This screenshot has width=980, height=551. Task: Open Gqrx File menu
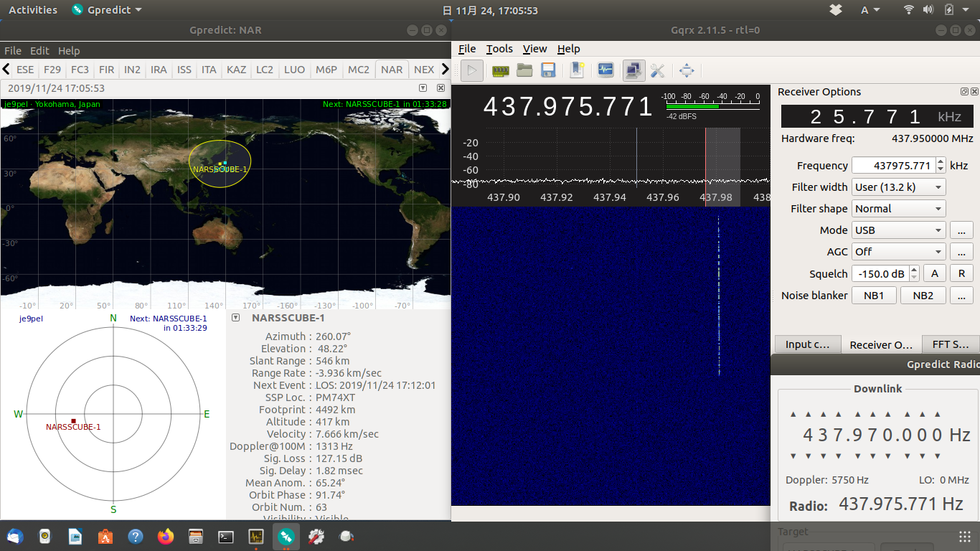[x=467, y=49]
